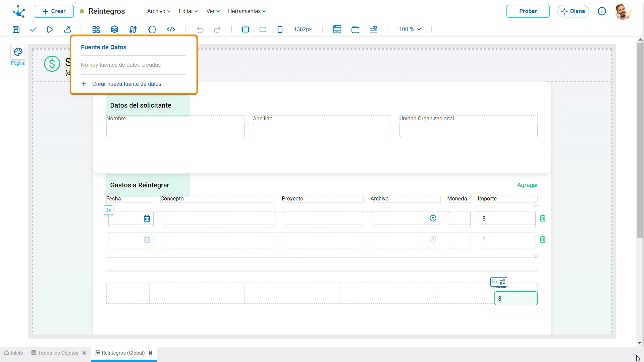Click the Archivo upload icon, first row
644x362 pixels.
pos(433,219)
